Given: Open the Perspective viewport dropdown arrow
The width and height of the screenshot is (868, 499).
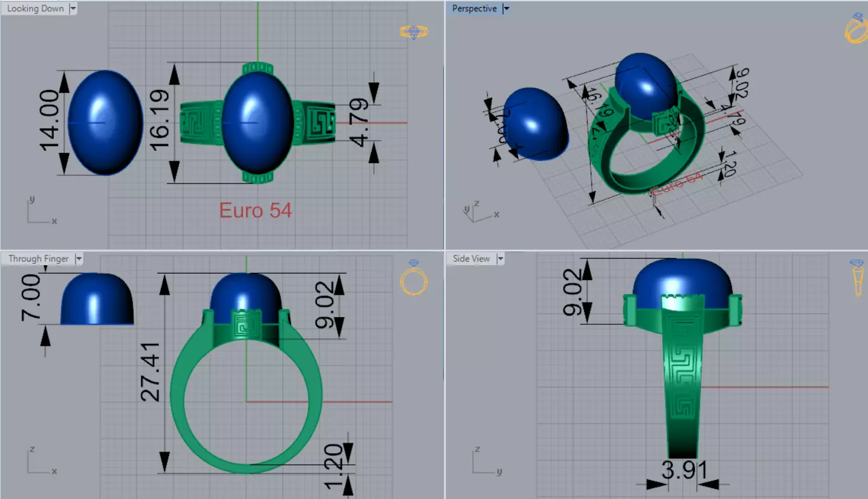Looking at the screenshot, I should click(506, 8).
